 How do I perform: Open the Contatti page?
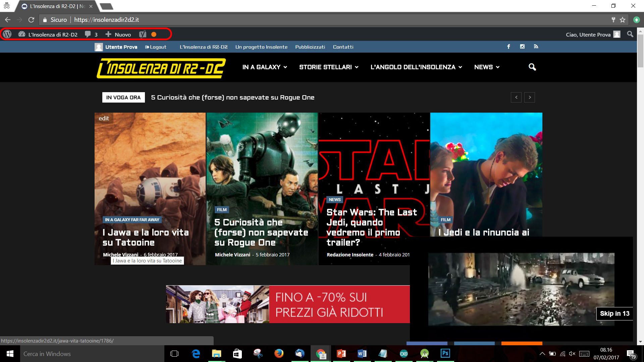(343, 47)
